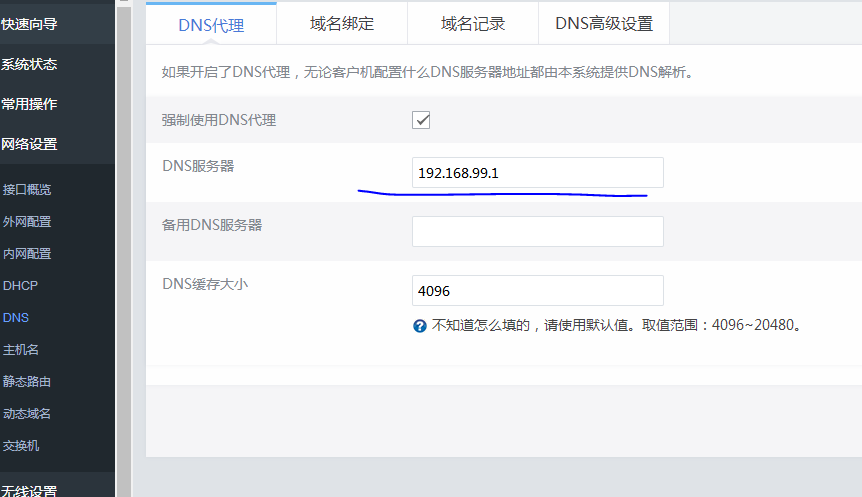Open 内网配置 sidebar item
The image size is (862, 497).
click(27, 253)
